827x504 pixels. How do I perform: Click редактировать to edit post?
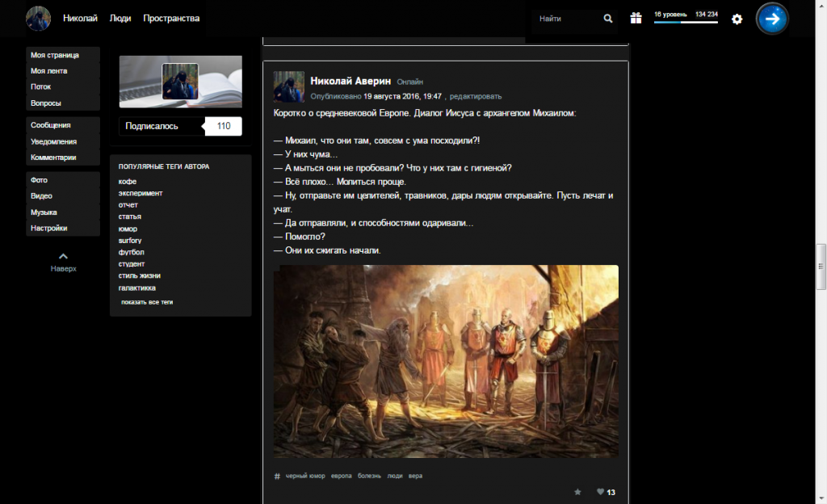pyautogui.click(x=476, y=96)
